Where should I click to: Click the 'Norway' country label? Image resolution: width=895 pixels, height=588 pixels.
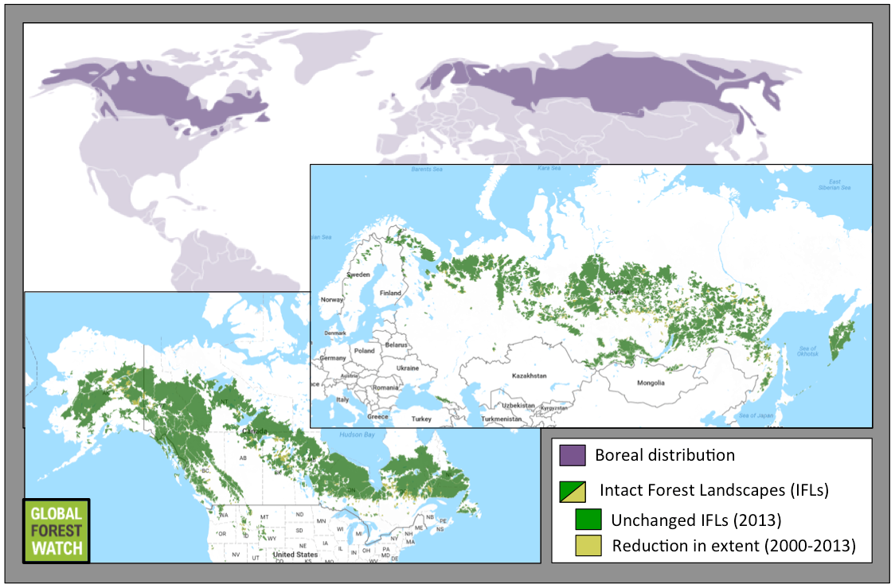(332, 299)
